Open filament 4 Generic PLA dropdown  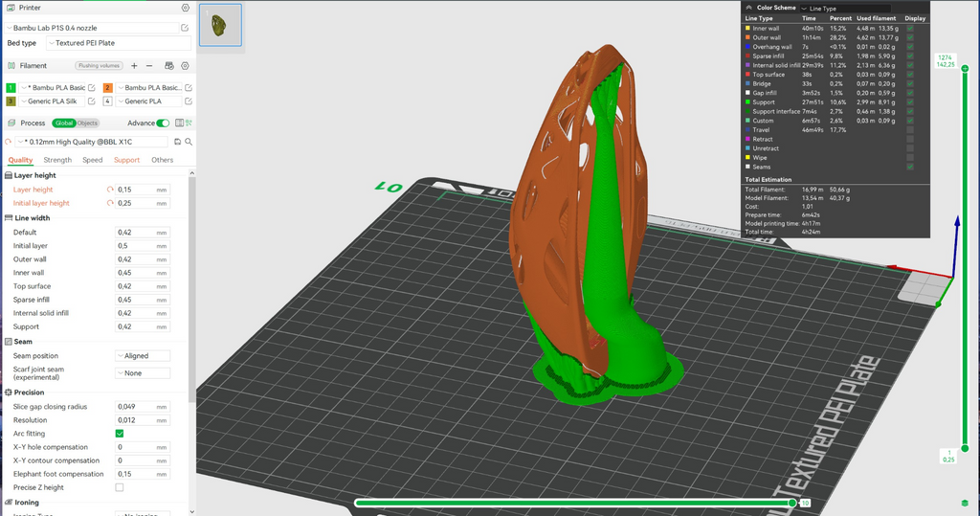click(x=148, y=101)
